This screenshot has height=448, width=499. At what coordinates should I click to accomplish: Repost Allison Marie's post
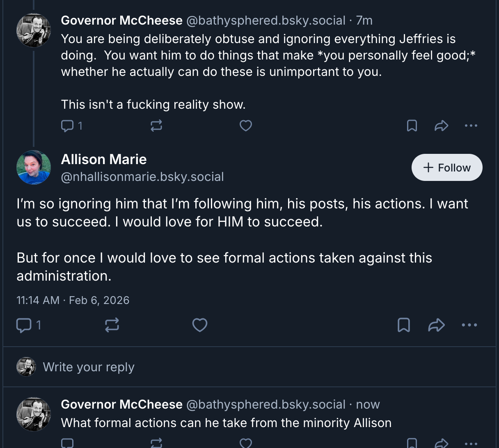(x=112, y=325)
